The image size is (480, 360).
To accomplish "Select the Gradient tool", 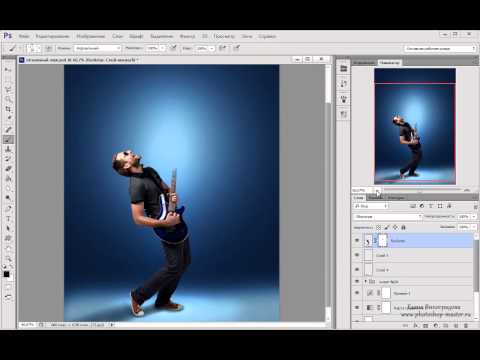I will pyautogui.click(x=8, y=179).
